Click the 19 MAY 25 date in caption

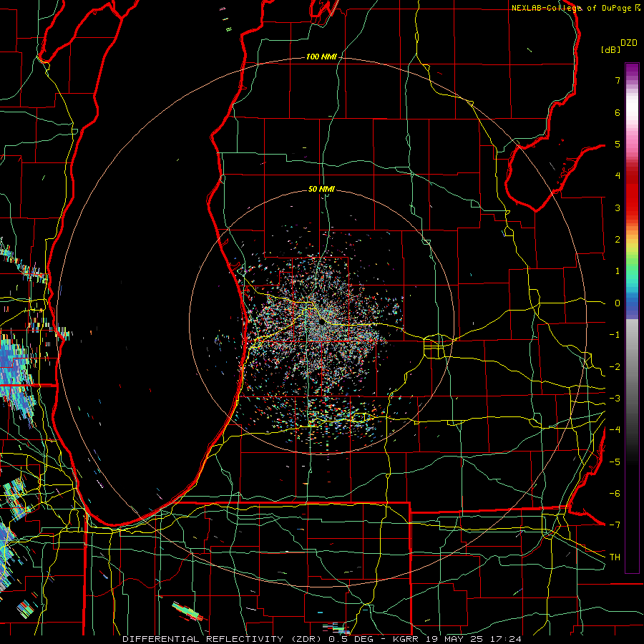(x=454, y=639)
